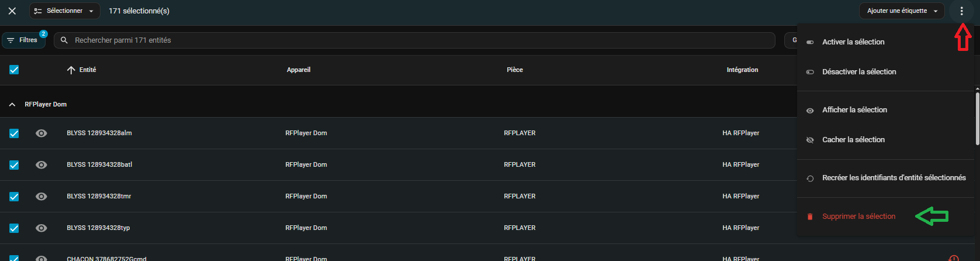Open the Filtres button
Viewport: 980px width, 261px height.
23,40
